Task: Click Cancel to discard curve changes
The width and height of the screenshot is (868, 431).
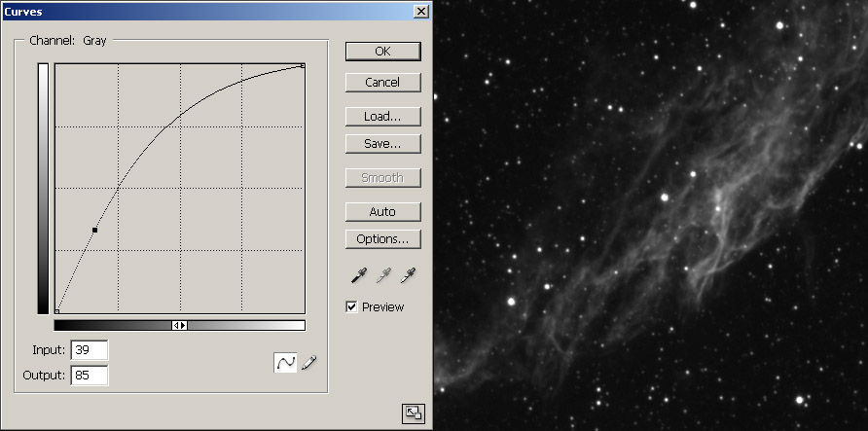Action: click(x=382, y=83)
